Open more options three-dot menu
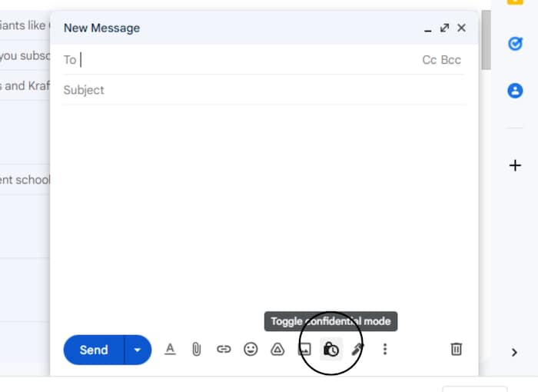This screenshot has height=392, width=538. tap(385, 349)
